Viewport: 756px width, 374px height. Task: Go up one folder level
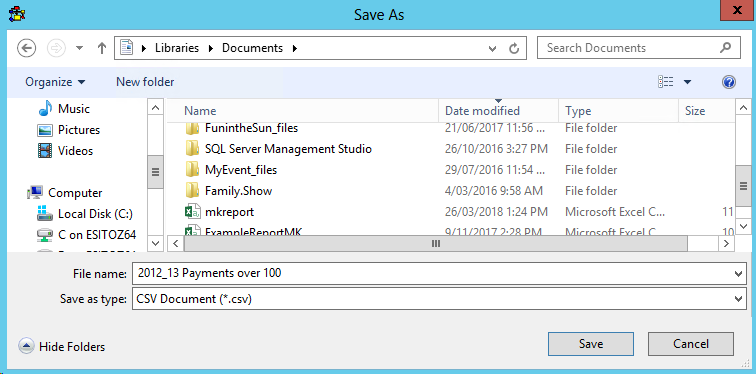pos(102,48)
